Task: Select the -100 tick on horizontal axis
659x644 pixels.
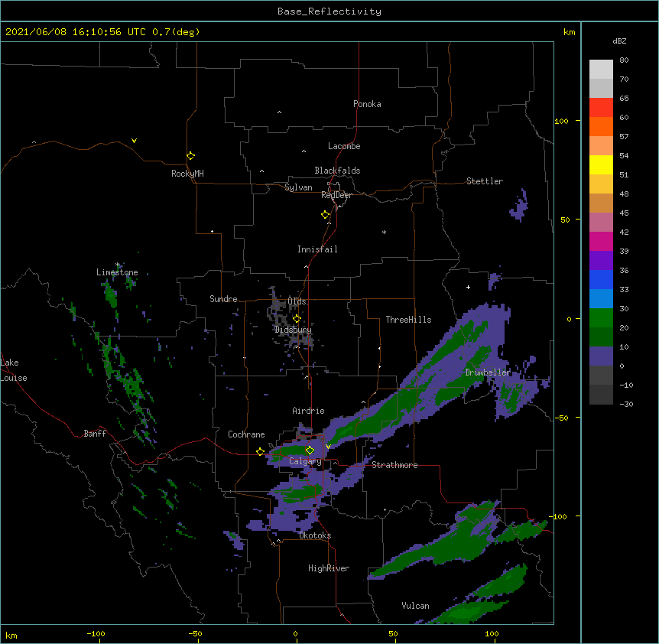Action: coord(96,633)
